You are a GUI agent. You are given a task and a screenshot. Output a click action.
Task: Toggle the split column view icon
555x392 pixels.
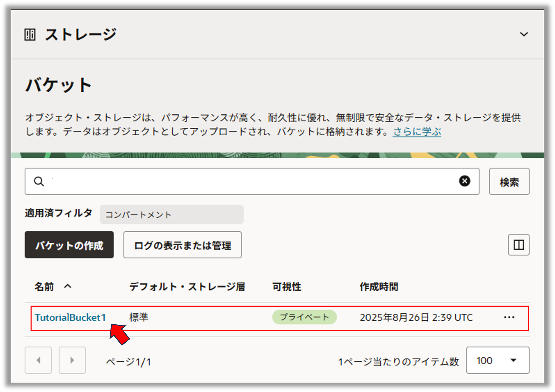(x=519, y=245)
